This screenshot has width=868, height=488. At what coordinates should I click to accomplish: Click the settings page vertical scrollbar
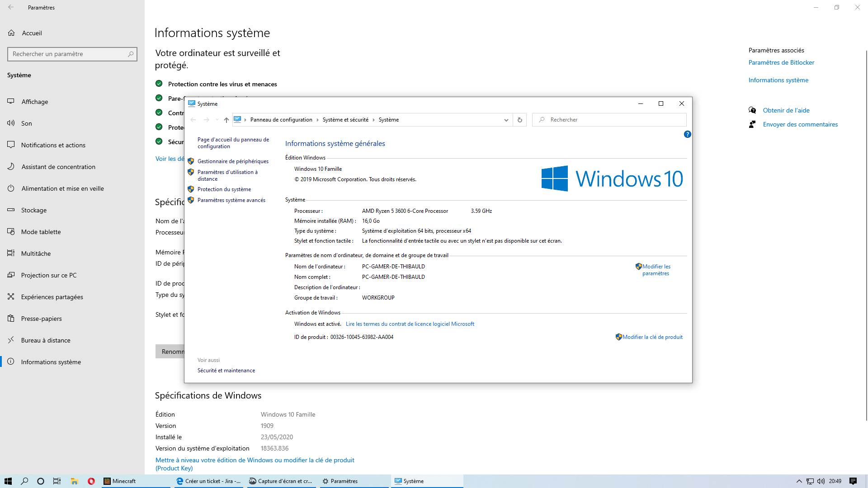point(866,235)
